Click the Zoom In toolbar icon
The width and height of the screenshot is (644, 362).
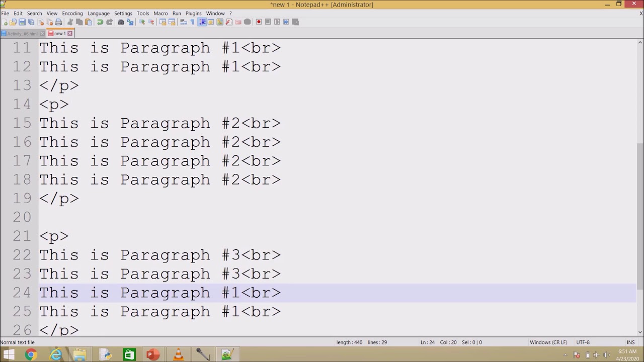141,22
